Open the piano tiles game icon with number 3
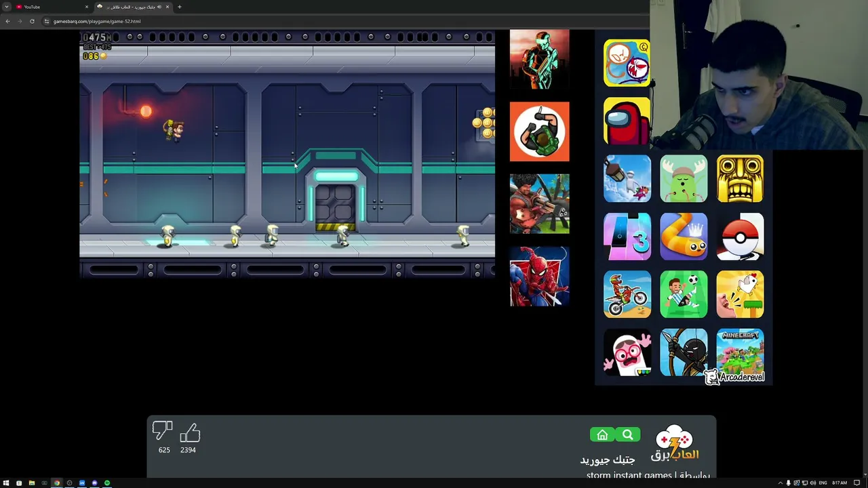The width and height of the screenshot is (868, 488). tap(627, 237)
